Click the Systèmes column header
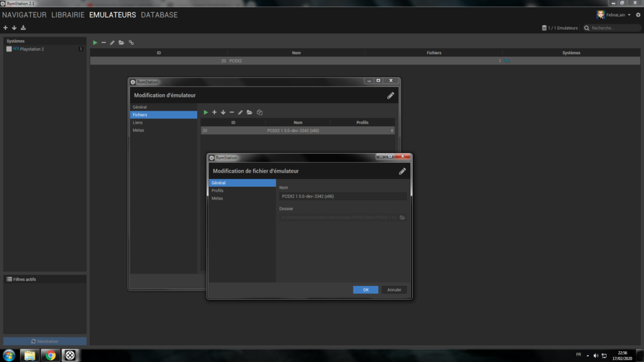The width and height of the screenshot is (644, 362). (571, 53)
